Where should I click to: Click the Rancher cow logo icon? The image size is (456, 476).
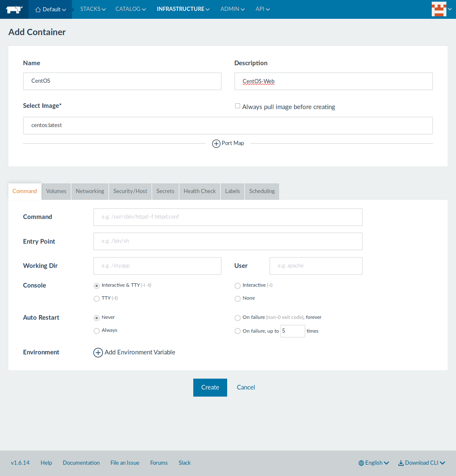(x=14, y=9)
